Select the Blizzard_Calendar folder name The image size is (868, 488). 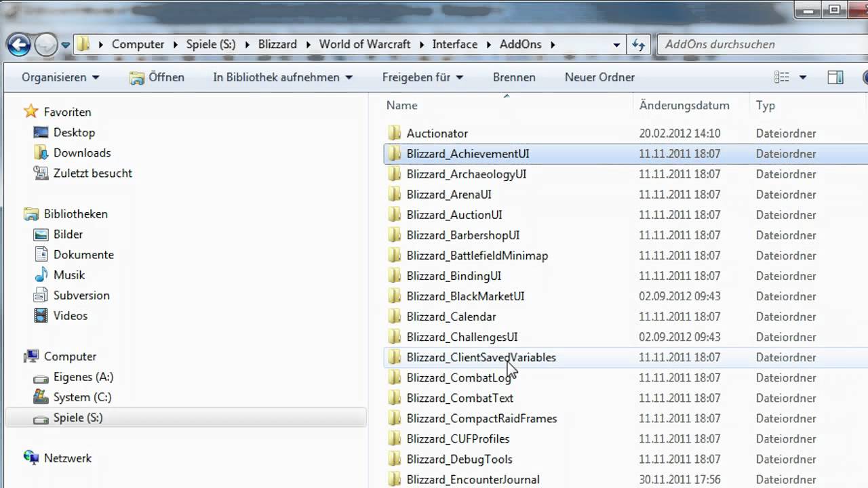(451, 317)
